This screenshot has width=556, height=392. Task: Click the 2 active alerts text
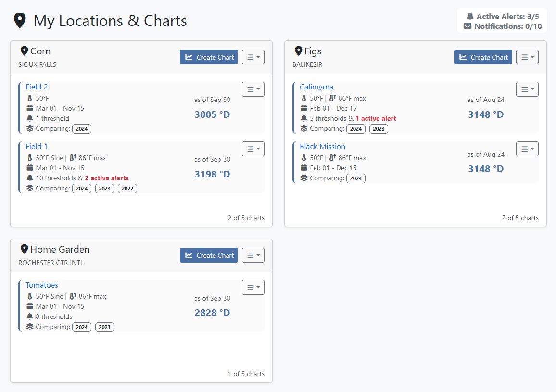[x=107, y=178]
